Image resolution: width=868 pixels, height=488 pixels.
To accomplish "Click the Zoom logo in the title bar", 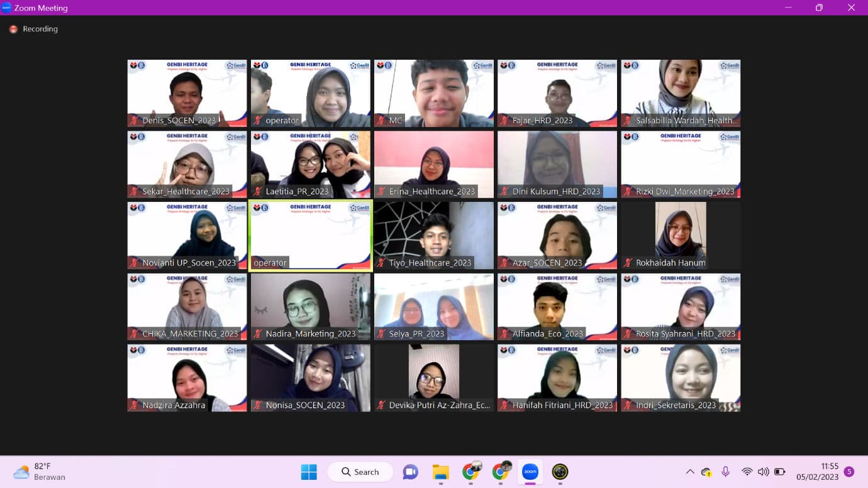I will [x=6, y=8].
